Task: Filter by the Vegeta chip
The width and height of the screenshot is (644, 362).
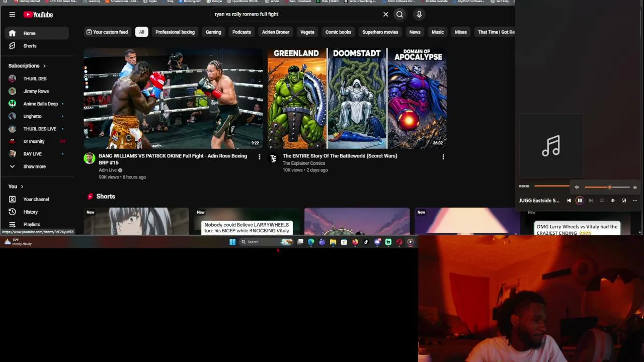Action: (307, 32)
